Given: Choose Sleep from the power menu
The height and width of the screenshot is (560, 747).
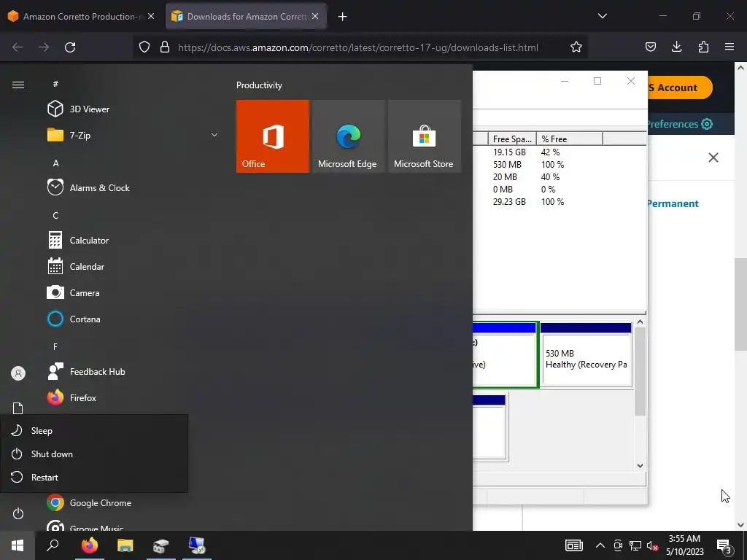Looking at the screenshot, I should coord(94,430).
